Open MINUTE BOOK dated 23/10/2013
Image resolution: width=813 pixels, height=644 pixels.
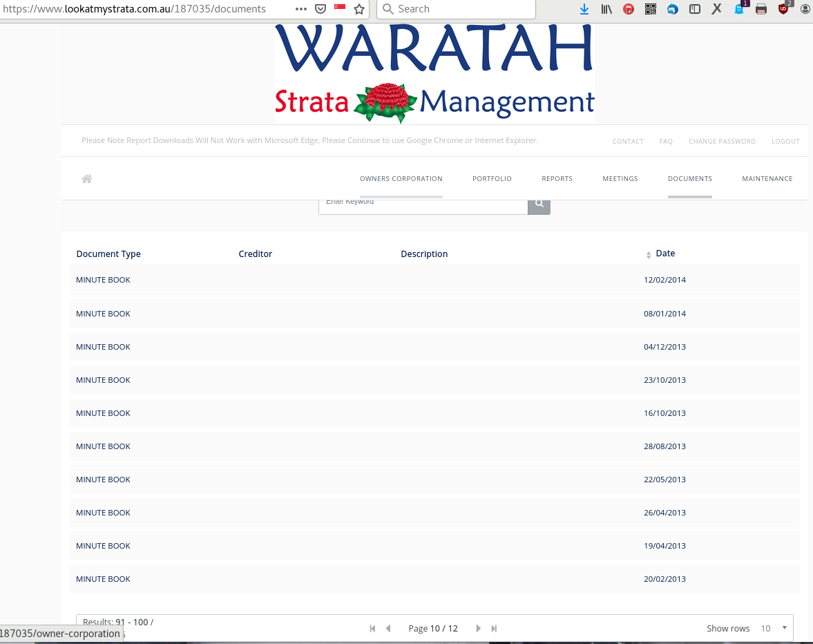[x=103, y=380]
